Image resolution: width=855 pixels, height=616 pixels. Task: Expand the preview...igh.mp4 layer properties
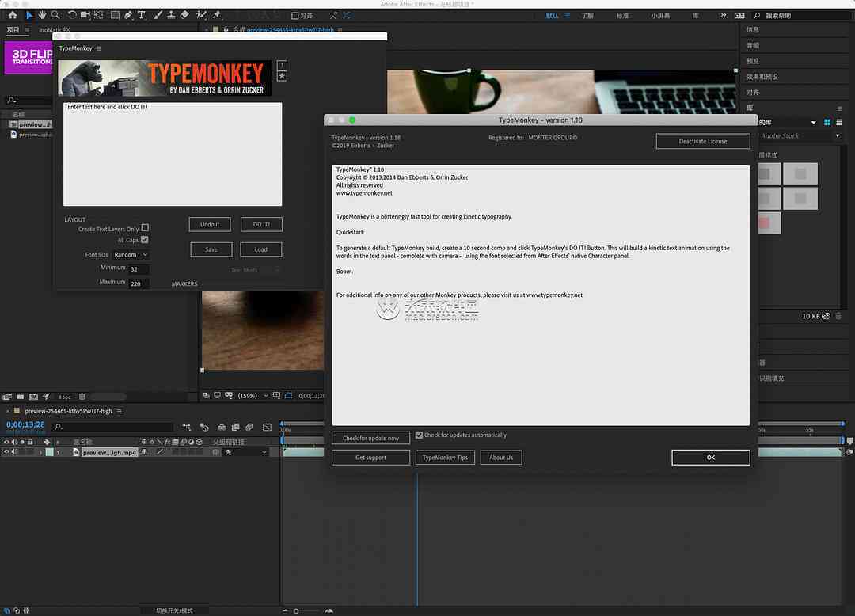coord(40,452)
